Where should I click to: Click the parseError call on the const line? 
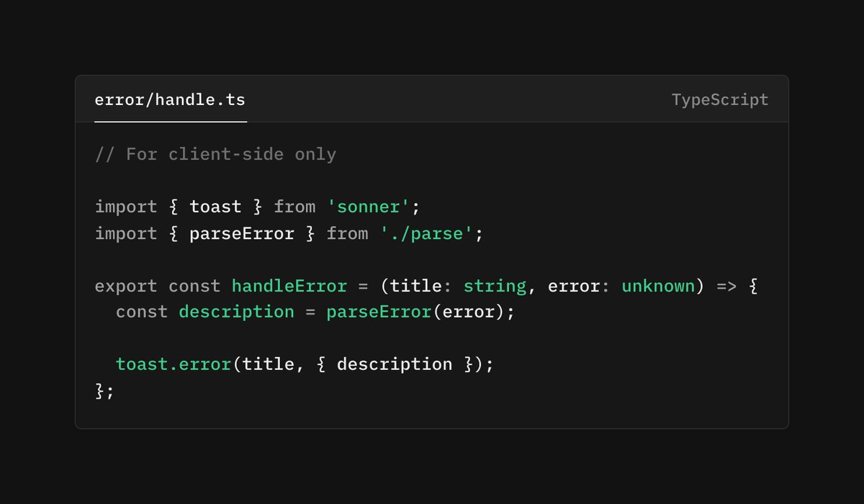[x=379, y=312]
